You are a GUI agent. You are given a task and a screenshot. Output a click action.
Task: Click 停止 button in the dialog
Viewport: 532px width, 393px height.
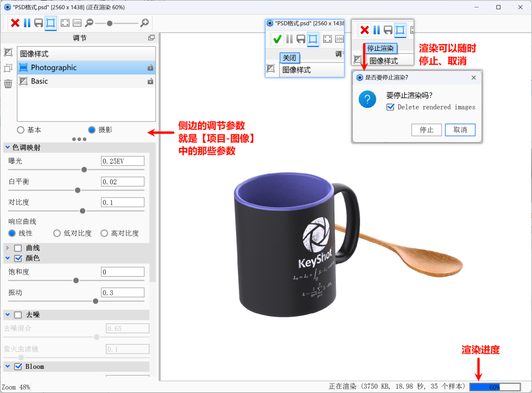(x=427, y=130)
